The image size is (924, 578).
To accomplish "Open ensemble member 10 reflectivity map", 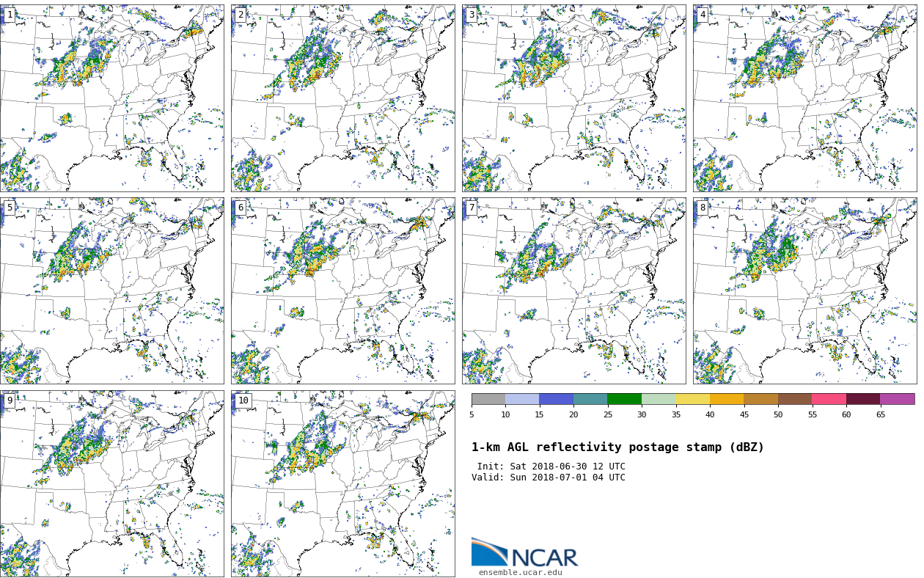I will coord(343,483).
